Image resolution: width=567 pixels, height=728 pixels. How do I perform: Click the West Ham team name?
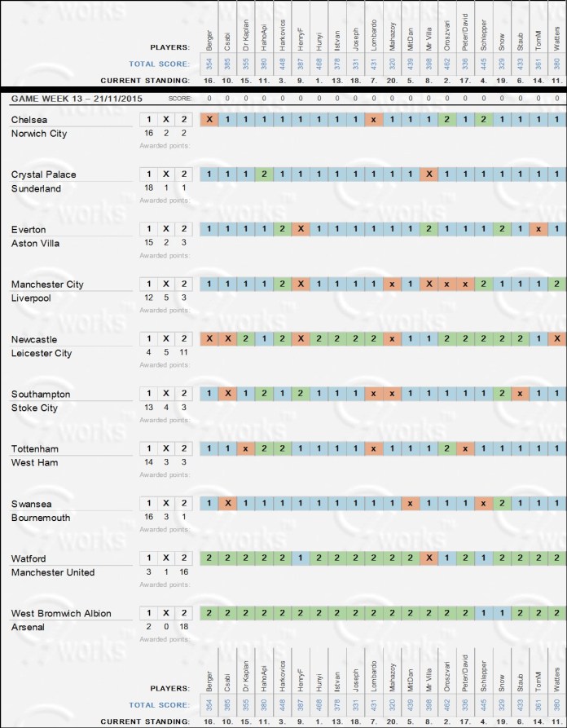click(35, 462)
